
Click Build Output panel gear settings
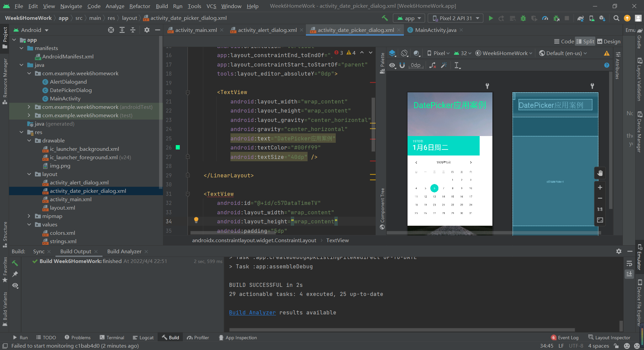(x=619, y=251)
